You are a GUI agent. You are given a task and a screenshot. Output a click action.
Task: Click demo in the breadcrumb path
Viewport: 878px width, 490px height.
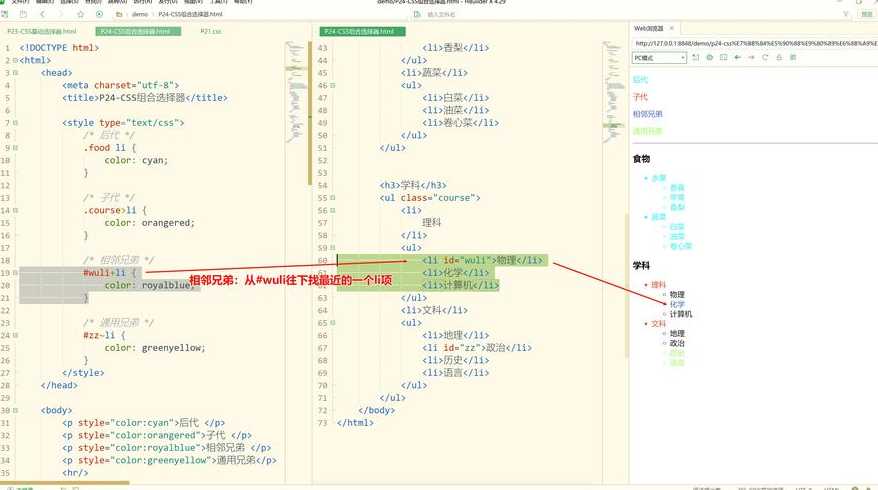coord(140,14)
